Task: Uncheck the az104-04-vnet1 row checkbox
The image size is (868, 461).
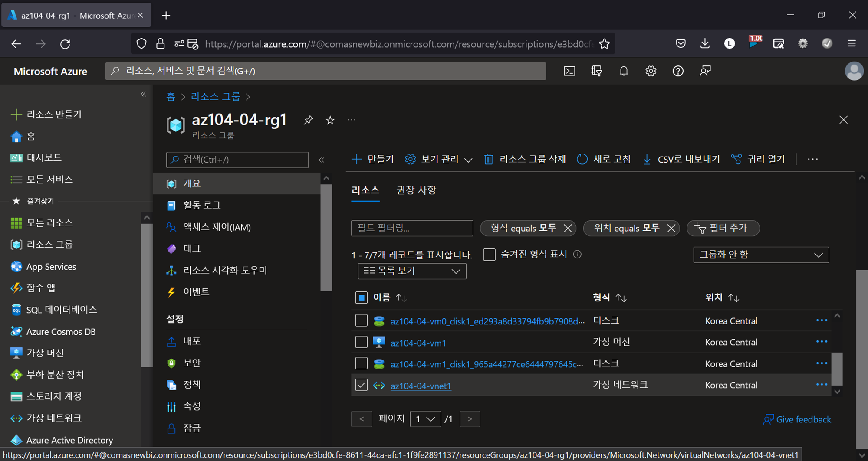Action: pyautogui.click(x=361, y=385)
